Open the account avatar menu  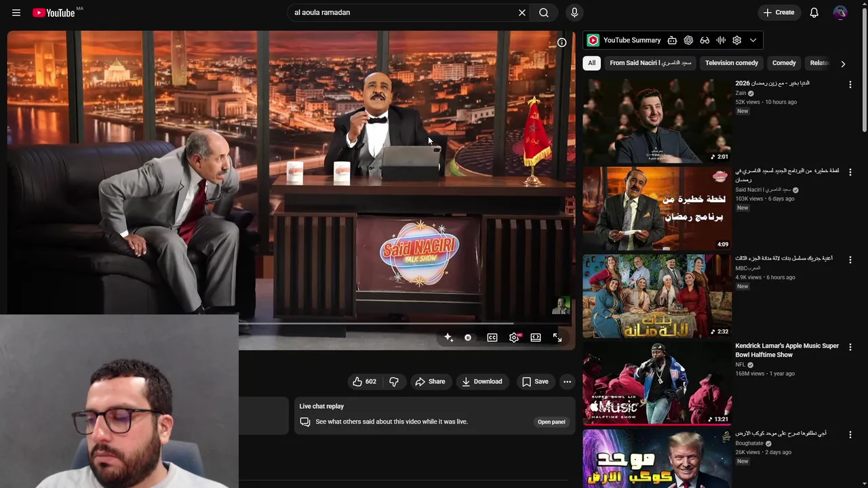click(840, 13)
